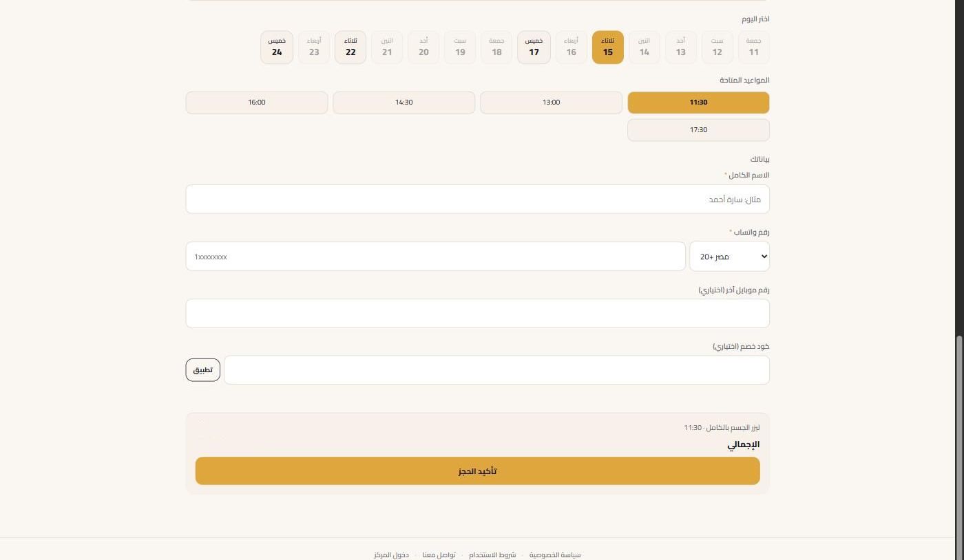Choose Wednesday 23 day chip
This screenshot has width=964, height=560.
coord(314,47)
